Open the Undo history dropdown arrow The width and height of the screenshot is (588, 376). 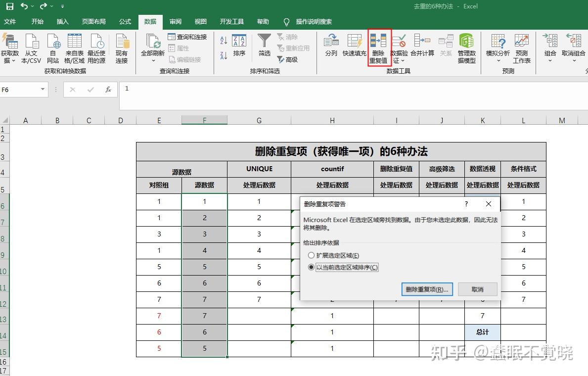(x=33, y=6)
